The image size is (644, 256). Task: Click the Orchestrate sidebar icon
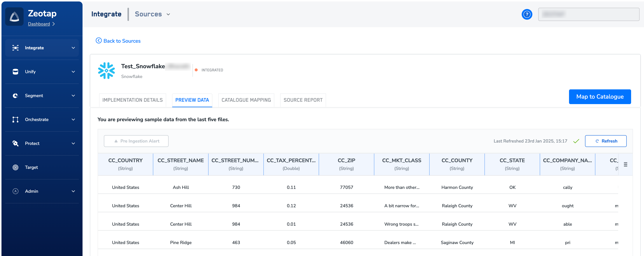point(15,120)
